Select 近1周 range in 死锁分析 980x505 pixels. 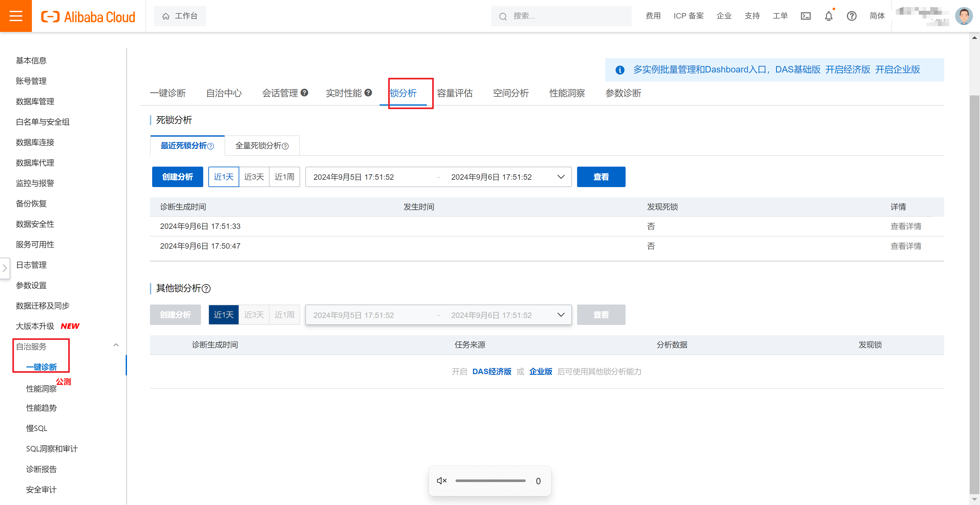284,177
